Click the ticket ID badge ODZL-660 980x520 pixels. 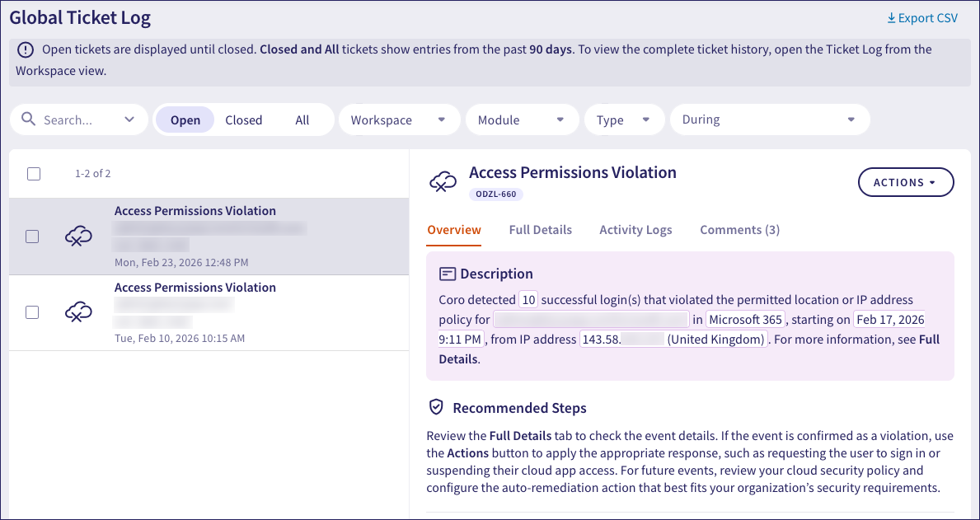(496, 194)
